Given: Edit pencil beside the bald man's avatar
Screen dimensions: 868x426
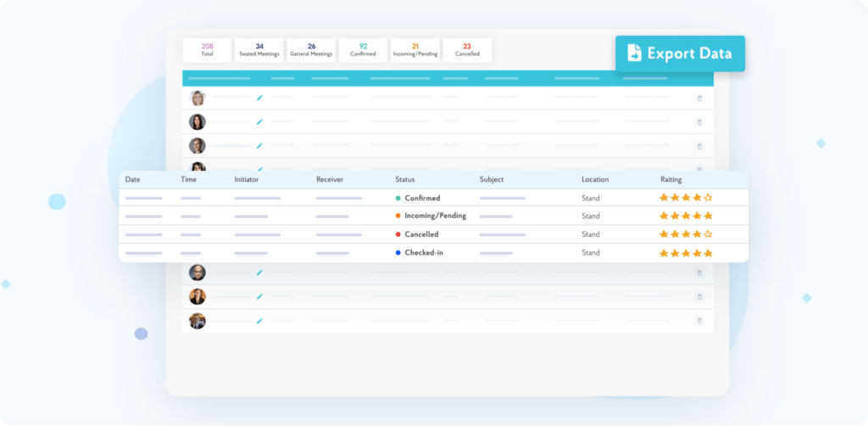Looking at the screenshot, I should 259,272.
